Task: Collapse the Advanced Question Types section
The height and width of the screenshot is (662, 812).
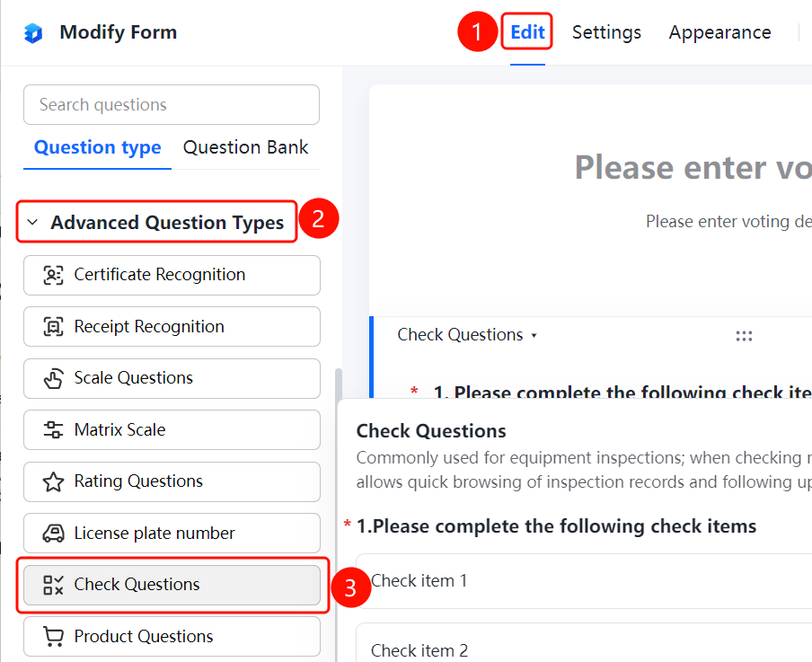Action: [x=32, y=222]
